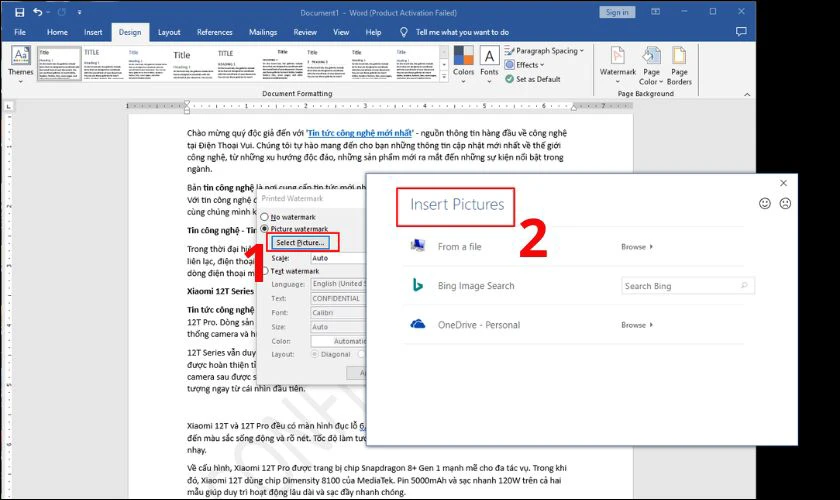
Task: Switch to the References tab
Action: [214, 32]
